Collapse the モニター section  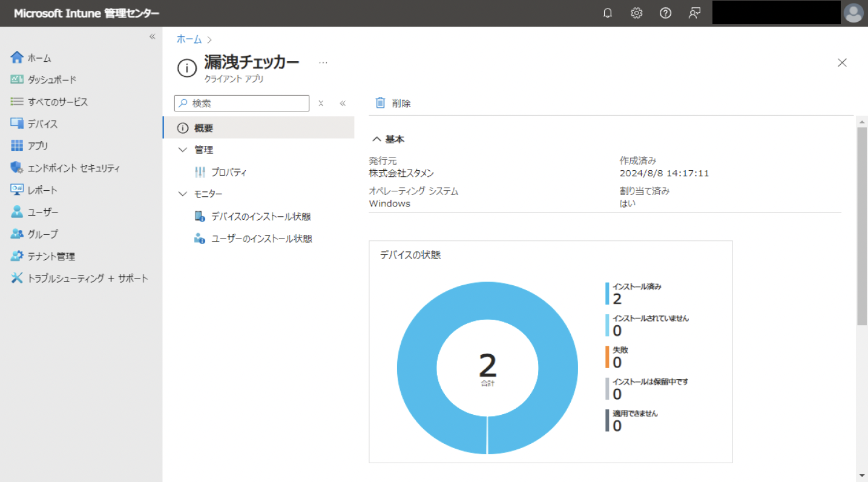tap(183, 194)
